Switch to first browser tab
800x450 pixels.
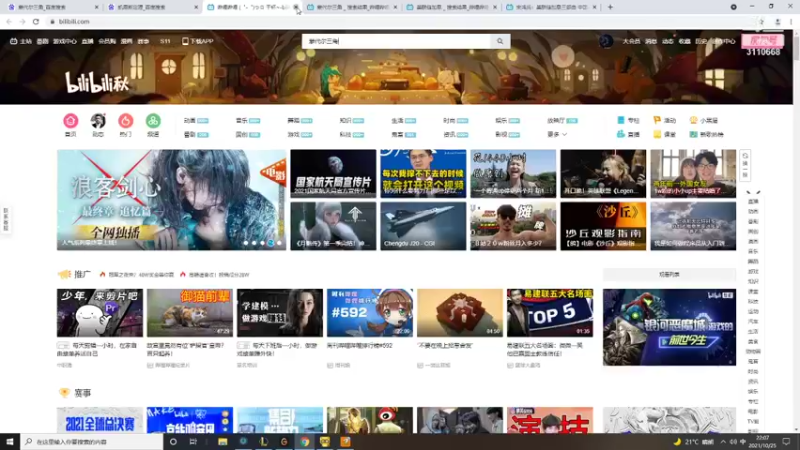tap(51, 7)
